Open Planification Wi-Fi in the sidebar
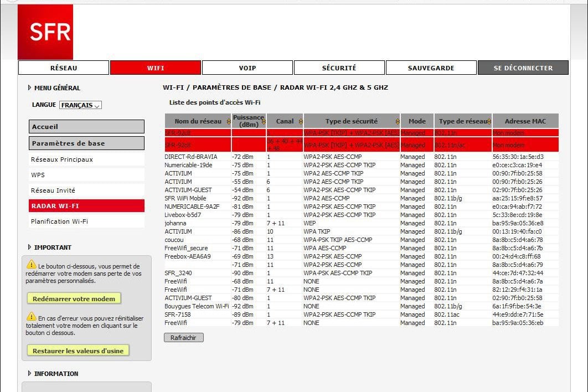Screen dimensions: 588x392 (59, 221)
